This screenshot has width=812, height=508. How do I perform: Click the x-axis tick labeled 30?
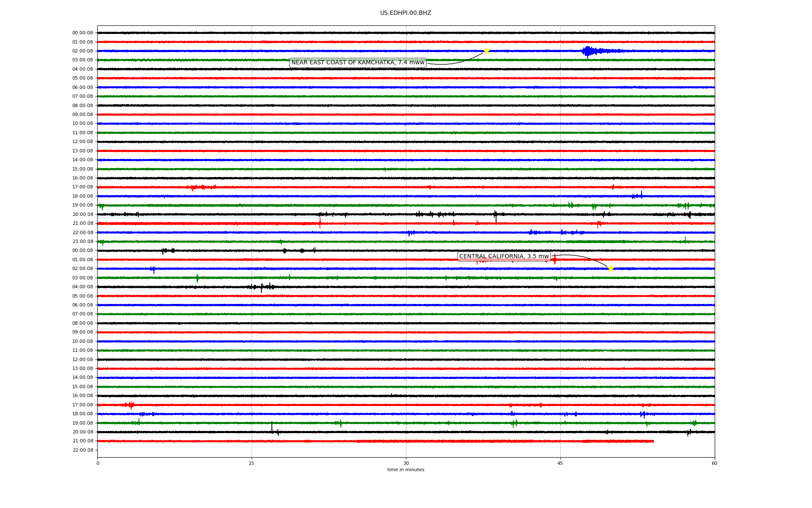[406, 463]
